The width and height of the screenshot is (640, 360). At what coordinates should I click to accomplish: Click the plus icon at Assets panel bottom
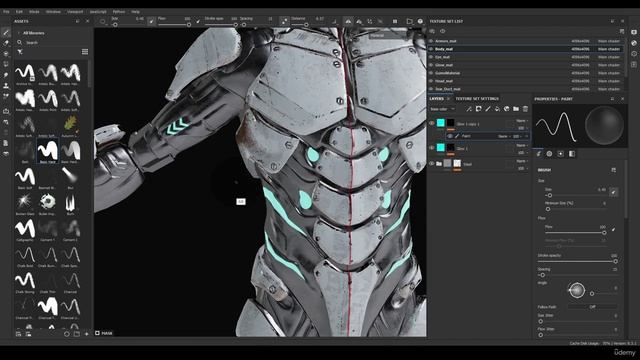[87, 334]
